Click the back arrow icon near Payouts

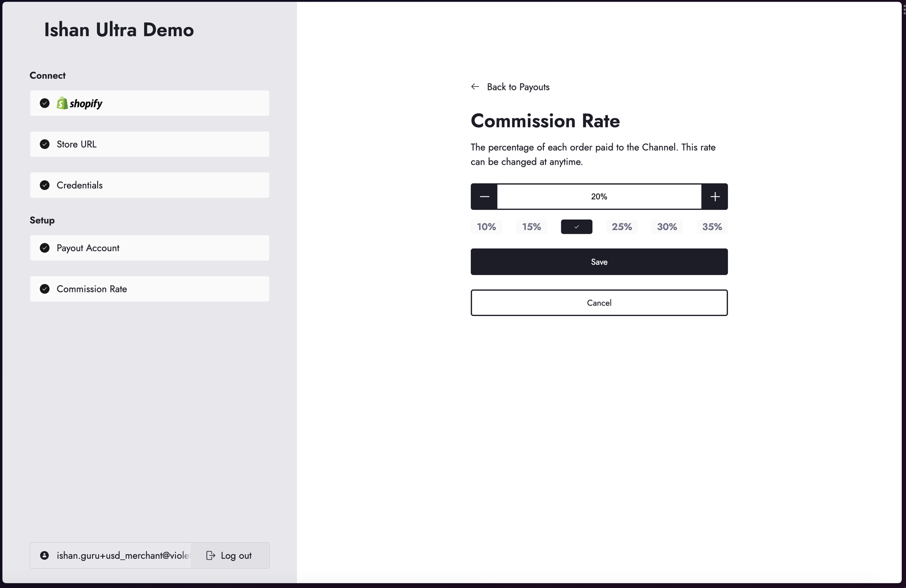coord(475,87)
